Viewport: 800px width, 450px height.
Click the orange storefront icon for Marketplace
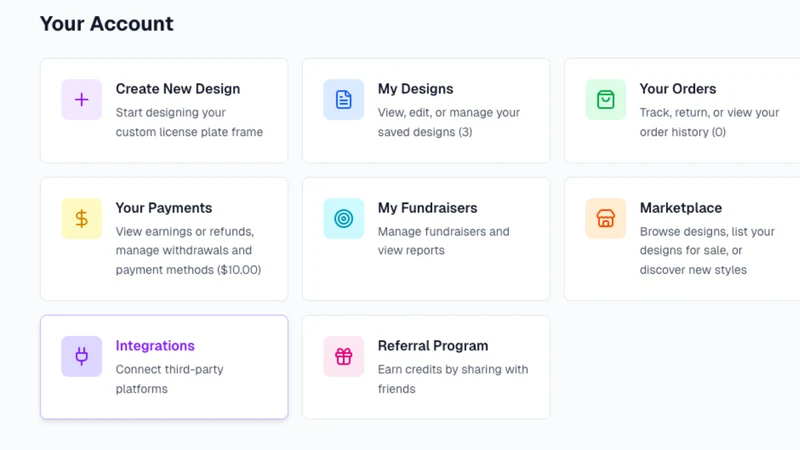tap(606, 219)
